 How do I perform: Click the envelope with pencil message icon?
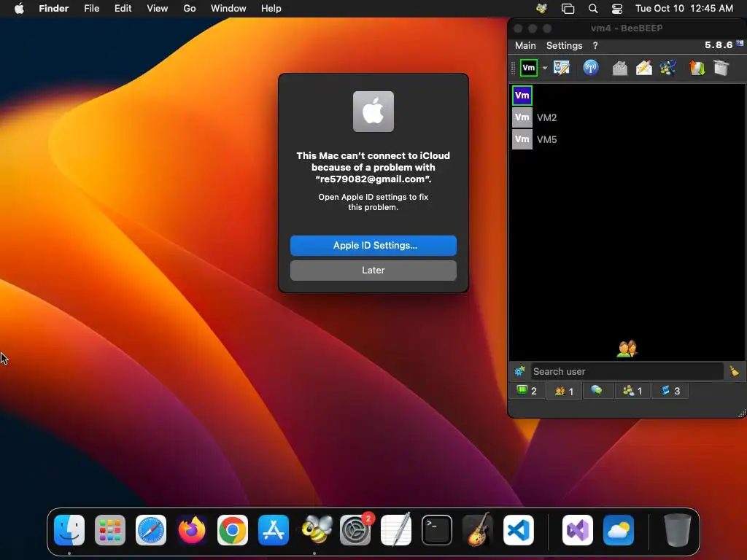[643, 68]
